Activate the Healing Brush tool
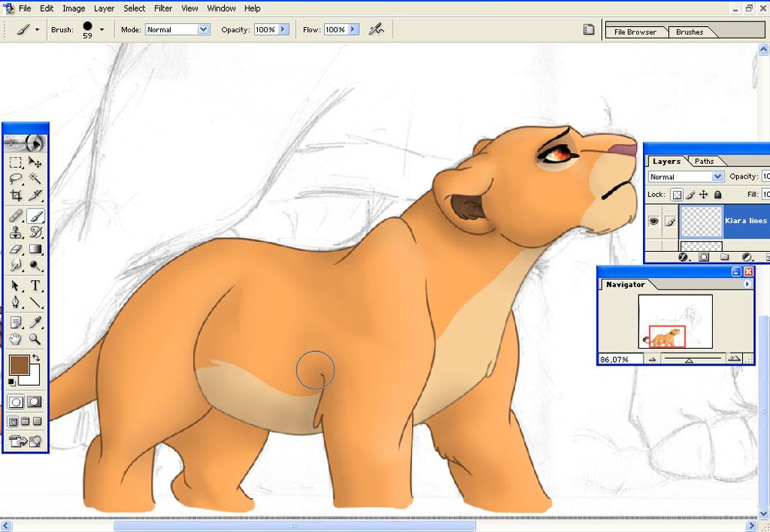This screenshot has height=532, width=770. (x=15, y=216)
